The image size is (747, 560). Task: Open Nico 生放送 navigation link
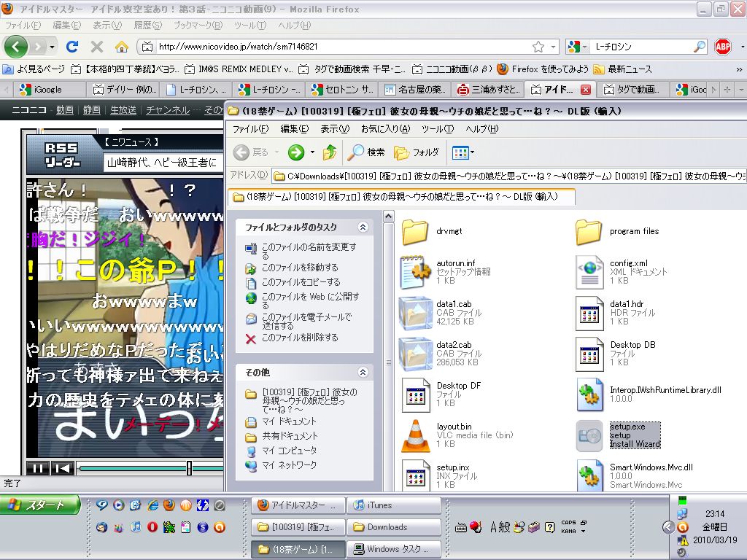pyautogui.click(x=123, y=110)
